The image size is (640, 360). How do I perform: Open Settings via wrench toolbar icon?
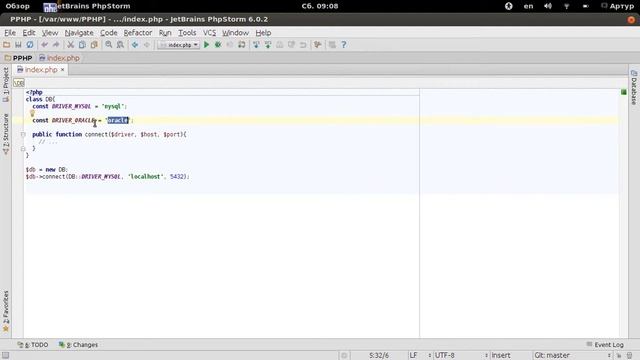[318, 44]
